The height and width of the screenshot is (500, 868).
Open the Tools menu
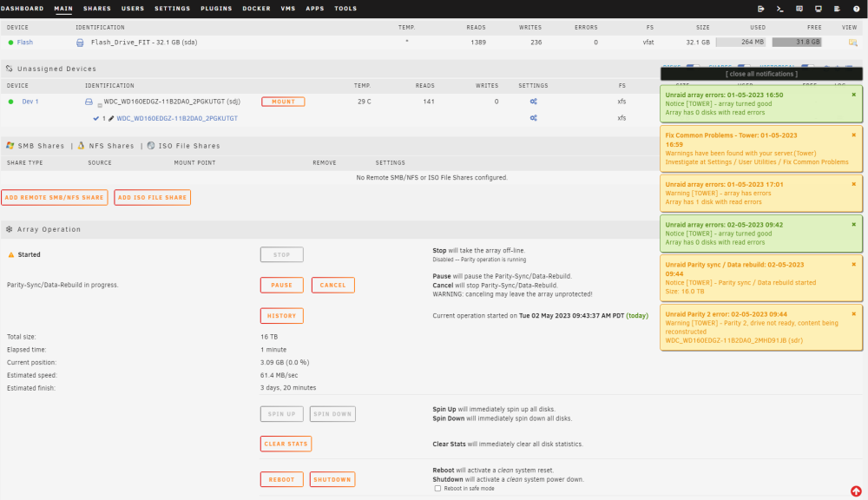(345, 9)
